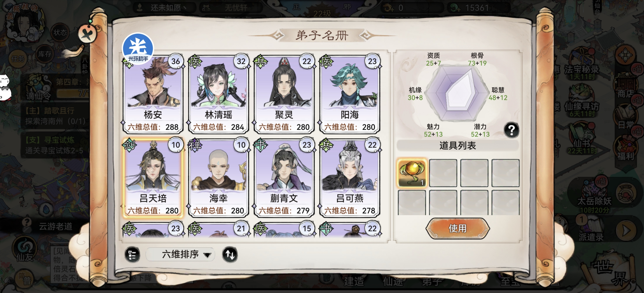
Task: Choose the 聚灵 disciple card
Action: 284,94
